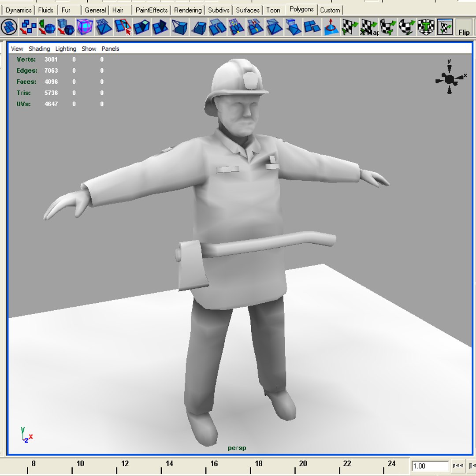Click the Extract face shelf icon
476x476 pixels.
click(x=293, y=27)
